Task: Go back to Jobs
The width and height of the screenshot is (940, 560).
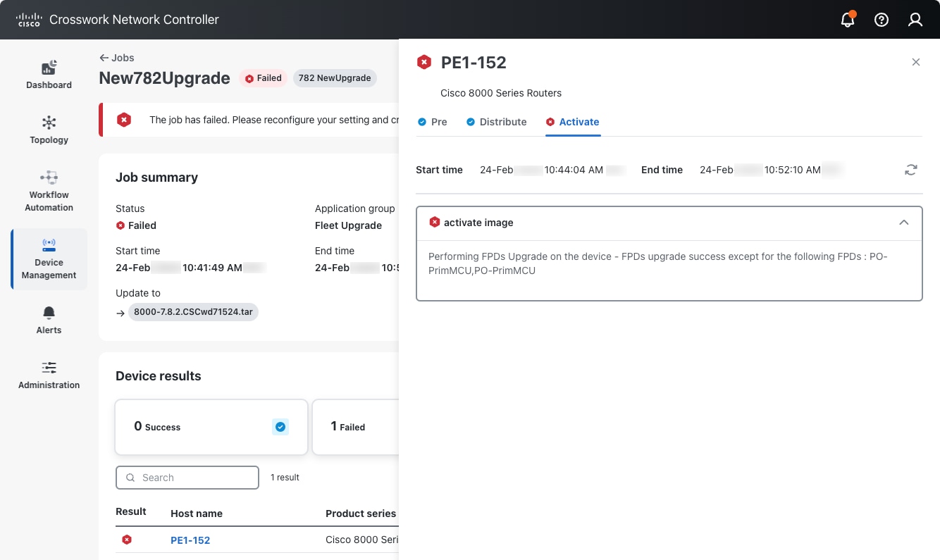Action: pyautogui.click(x=117, y=58)
